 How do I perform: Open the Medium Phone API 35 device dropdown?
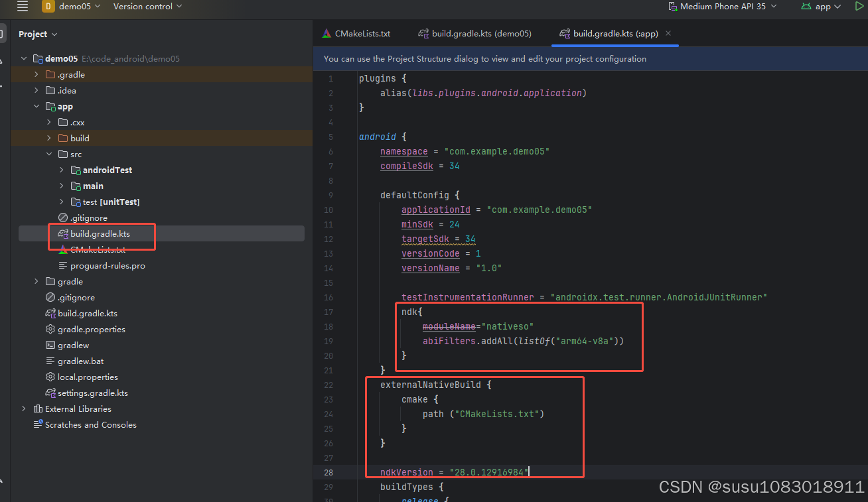[722, 7]
